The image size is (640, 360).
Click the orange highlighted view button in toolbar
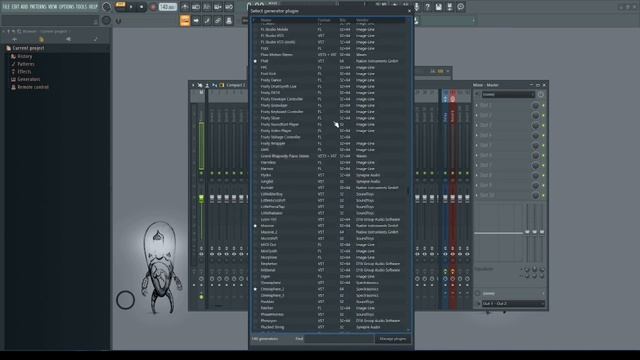pyautogui.click(x=185, y=20)
